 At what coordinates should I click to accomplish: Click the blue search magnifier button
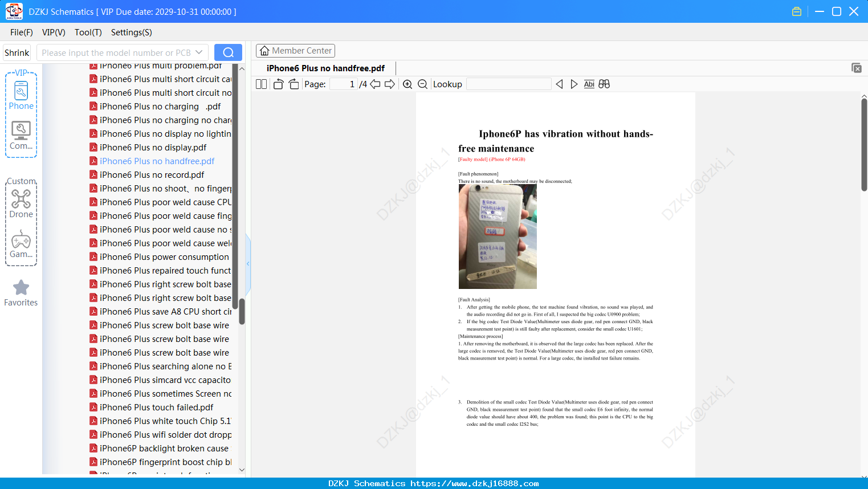pyautogui.click(x=228, y=52)
